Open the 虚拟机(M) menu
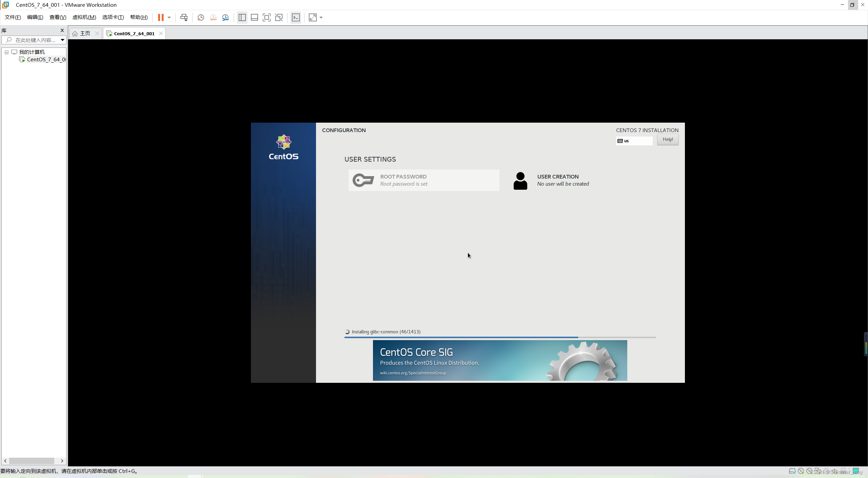Viewport: 868px width, 478px height. point(84,17)
